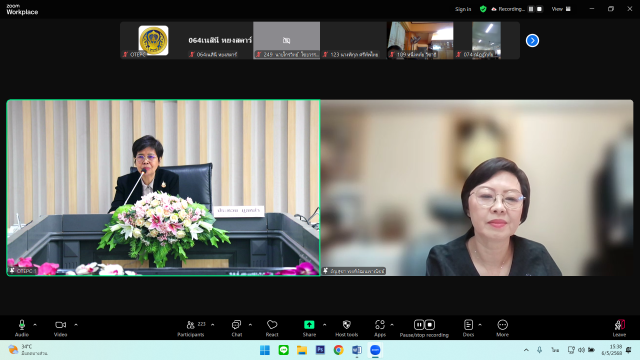640x360 pixels.
Task: Click the Sign in link
Action: (463, 9)
